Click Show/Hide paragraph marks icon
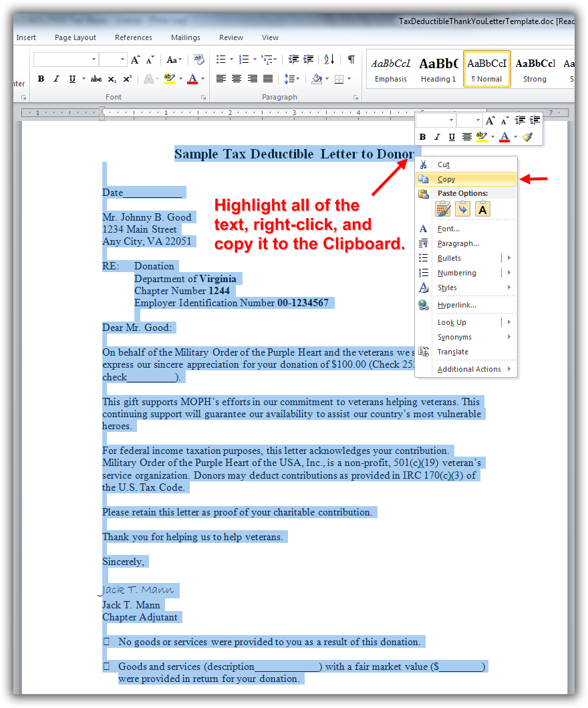The width and height of the screenshot is (588, 708). click(351, 60)
